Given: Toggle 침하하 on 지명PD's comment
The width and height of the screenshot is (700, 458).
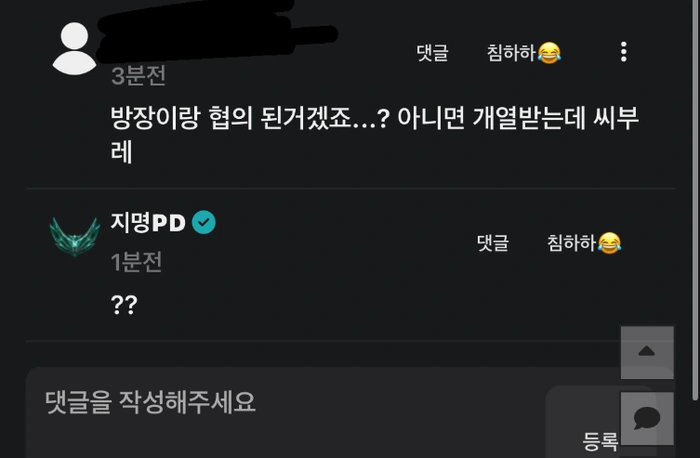Looking at the screenshot, I should (x=584, y=243).
